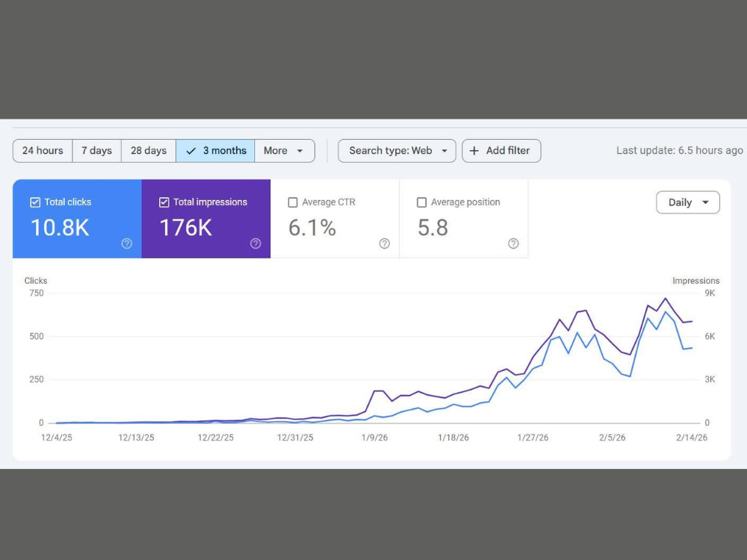This screenshot has height=560, width=747.
Task: Select the 3 months date range
Action: pyautogui.click(x=215, y=151)
